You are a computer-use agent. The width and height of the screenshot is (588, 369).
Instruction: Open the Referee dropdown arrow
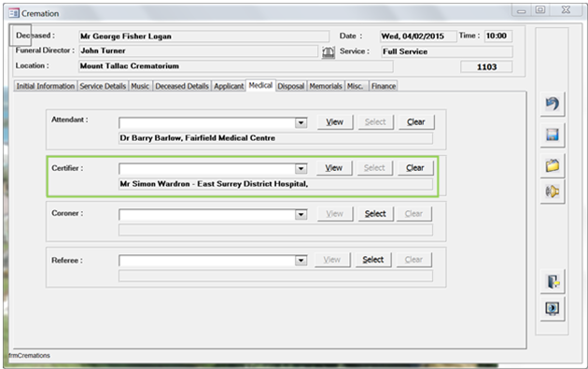pyautogui.click(x=301, y=260)
